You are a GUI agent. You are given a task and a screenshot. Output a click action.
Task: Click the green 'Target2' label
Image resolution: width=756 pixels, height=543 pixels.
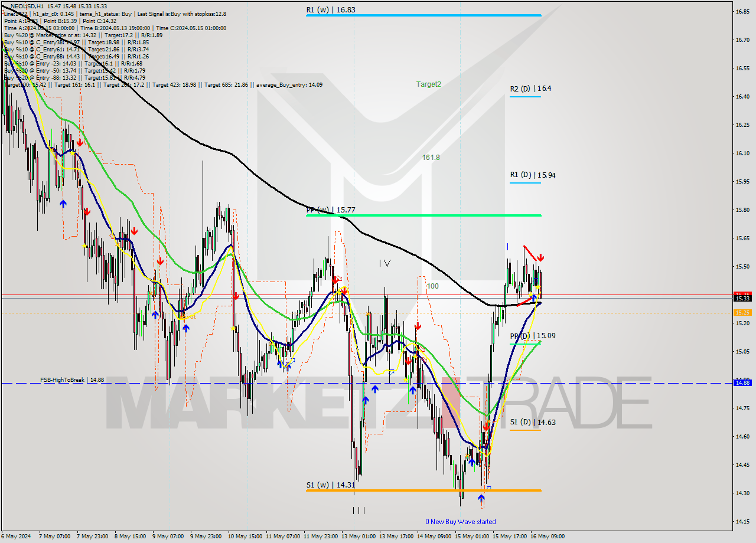(x=429, y=84)
